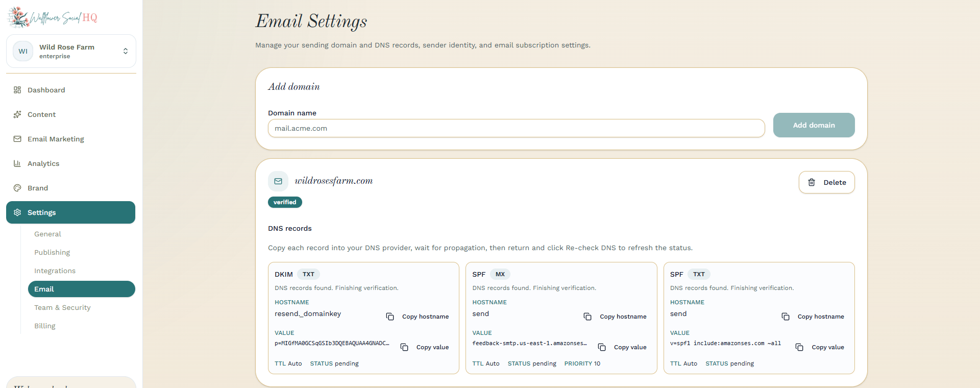Select Billing settings subsection
Screen dimensions: 980x388
pos(82,326)
